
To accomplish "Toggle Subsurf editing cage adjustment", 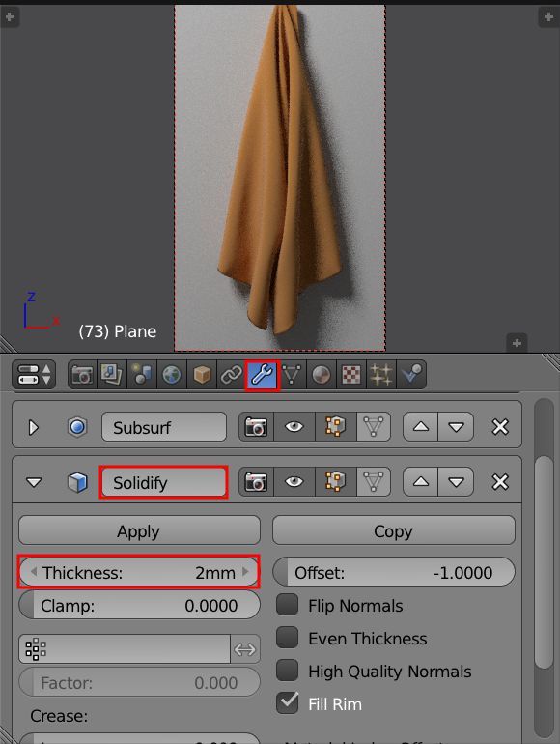I will (374, 427).
